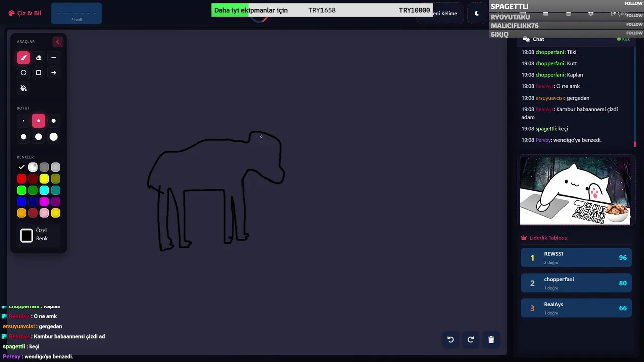
Task: Select chopperfani leaderboard row
Action: 576,283
